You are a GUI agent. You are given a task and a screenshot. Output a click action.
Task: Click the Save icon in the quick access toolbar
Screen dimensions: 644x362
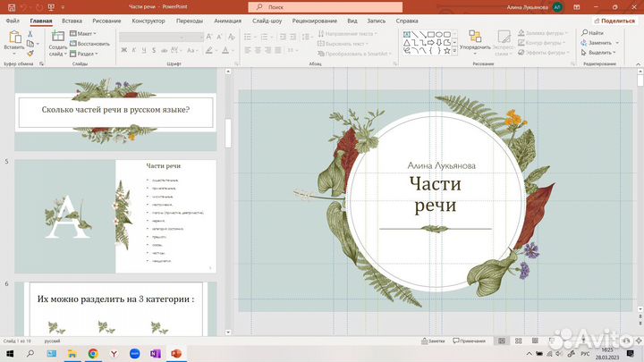pos(12,7)
